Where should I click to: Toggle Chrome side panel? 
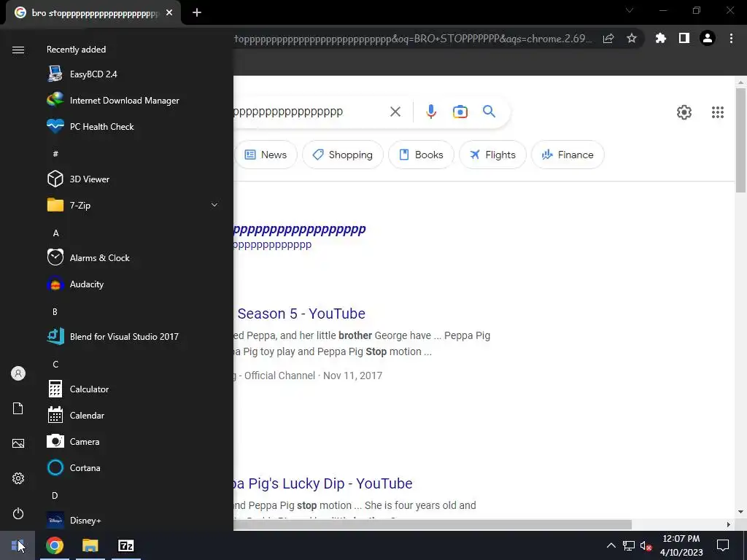coord(684,38)
